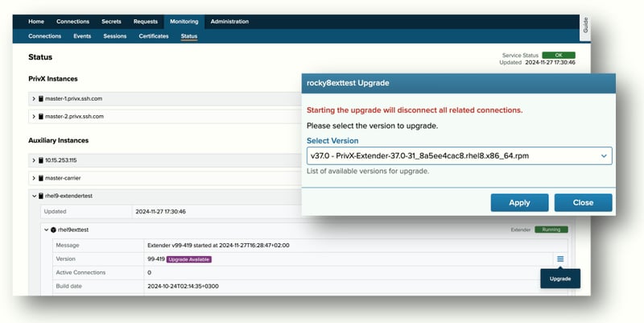Collapse the rhel9-extendertest instance
Screen dimensions: 644x323
click(x=34, y=196)
